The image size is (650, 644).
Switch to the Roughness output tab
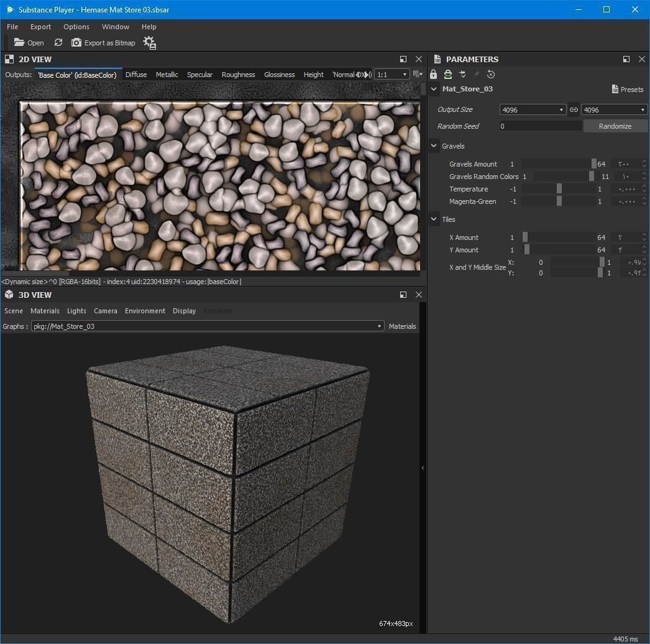[238, 75]
